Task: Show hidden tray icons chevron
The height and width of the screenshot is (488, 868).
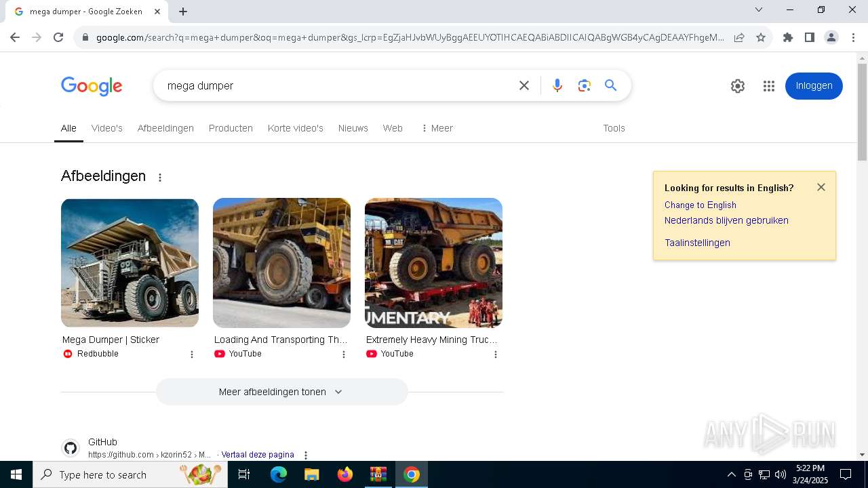Action: [x=731, y=474]
